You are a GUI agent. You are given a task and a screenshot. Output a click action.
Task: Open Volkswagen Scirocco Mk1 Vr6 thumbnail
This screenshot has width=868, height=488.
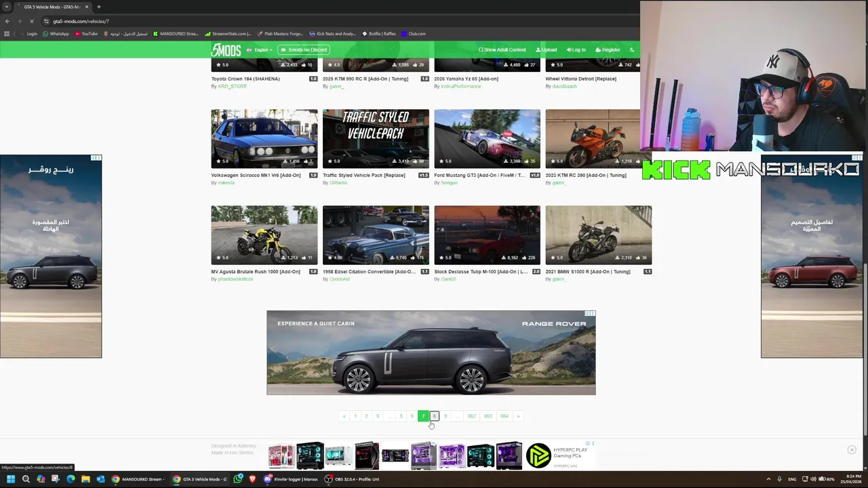[264, 138]
